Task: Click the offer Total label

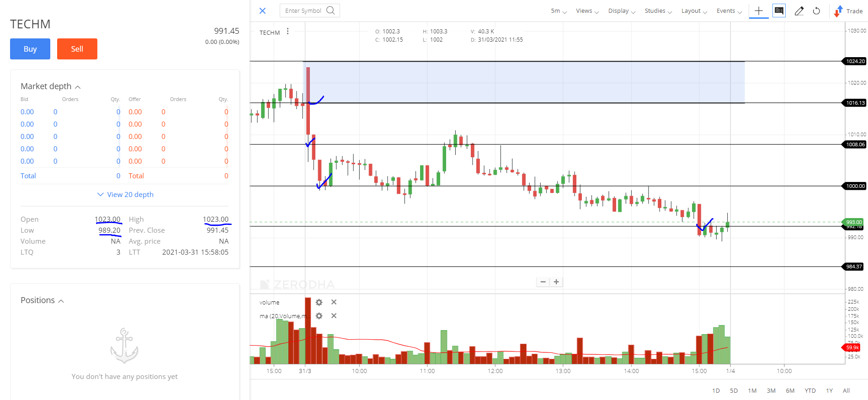Action: 136,176
